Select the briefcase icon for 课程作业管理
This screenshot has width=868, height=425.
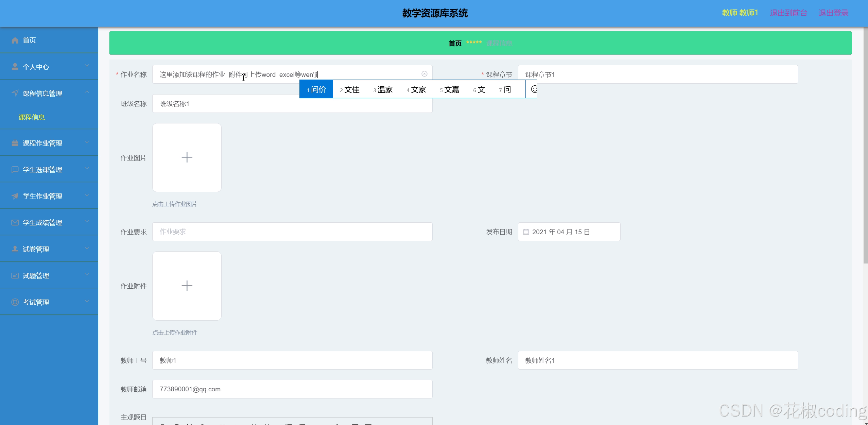pos(15,143)
